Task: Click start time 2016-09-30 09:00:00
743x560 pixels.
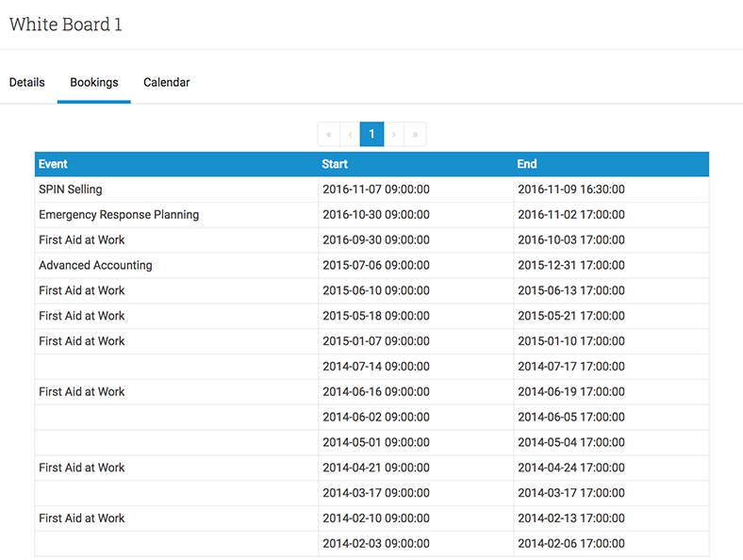Action: [x=376, y=240]
